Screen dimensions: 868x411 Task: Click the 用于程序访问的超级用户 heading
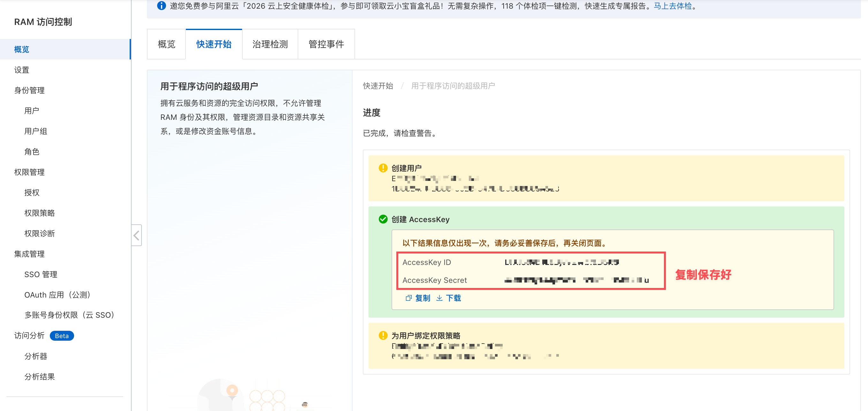coord(209,86)
